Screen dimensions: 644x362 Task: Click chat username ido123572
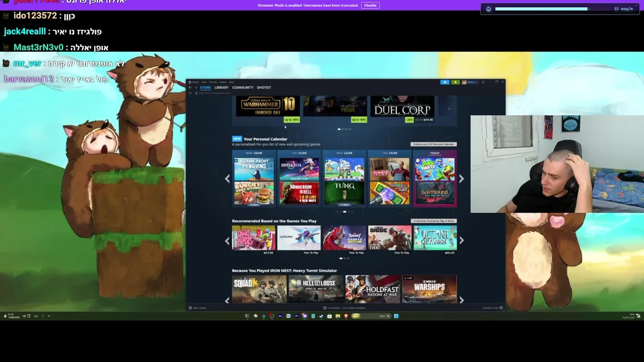point(35,16)
